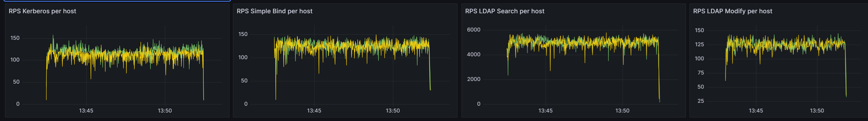
Task: Click the 75 y-axis label in LDAP Modify
Action: (x=700, y=73)
